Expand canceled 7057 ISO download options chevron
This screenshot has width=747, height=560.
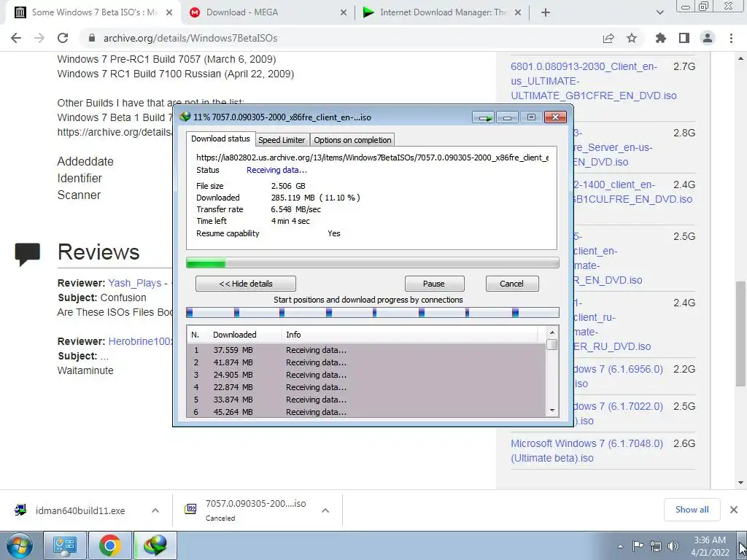coord(325,510)
